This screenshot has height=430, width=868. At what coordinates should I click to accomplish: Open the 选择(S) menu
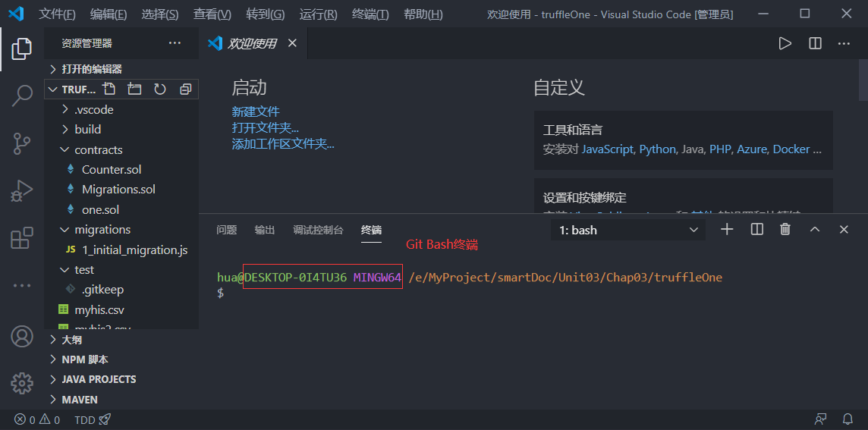point(160,14)
